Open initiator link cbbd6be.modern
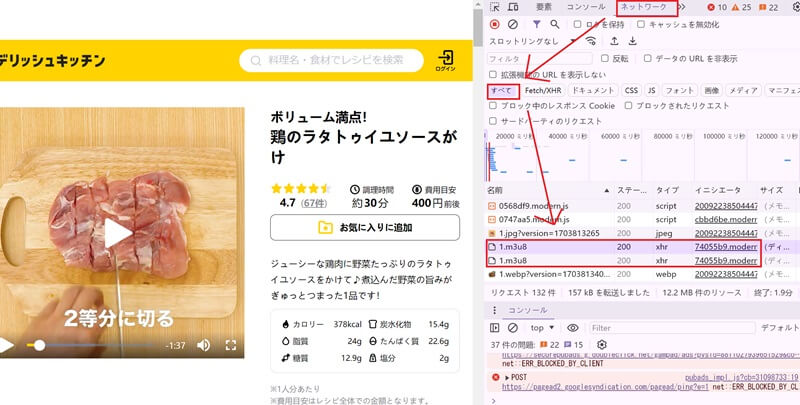This screenshot has height=405, width=800. [x=726, y=219]
